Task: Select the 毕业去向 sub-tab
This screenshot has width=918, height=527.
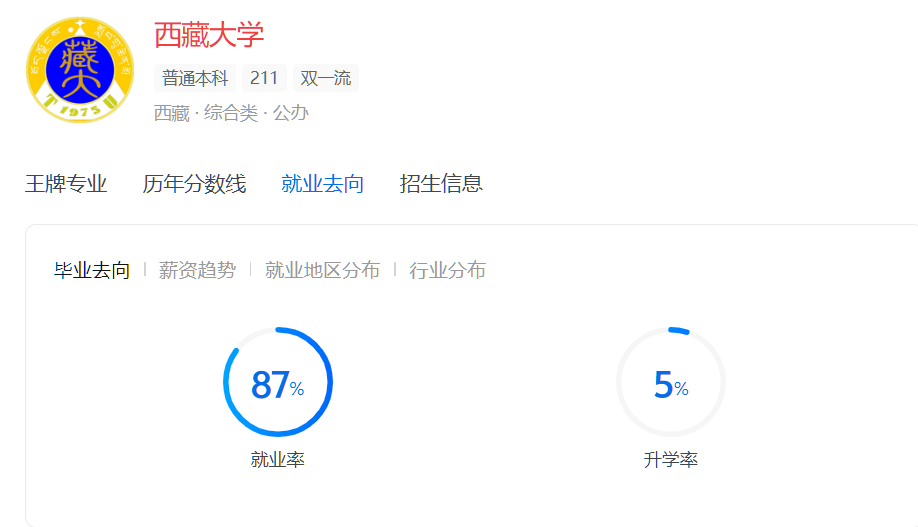Action: click(x=92, y=270)
